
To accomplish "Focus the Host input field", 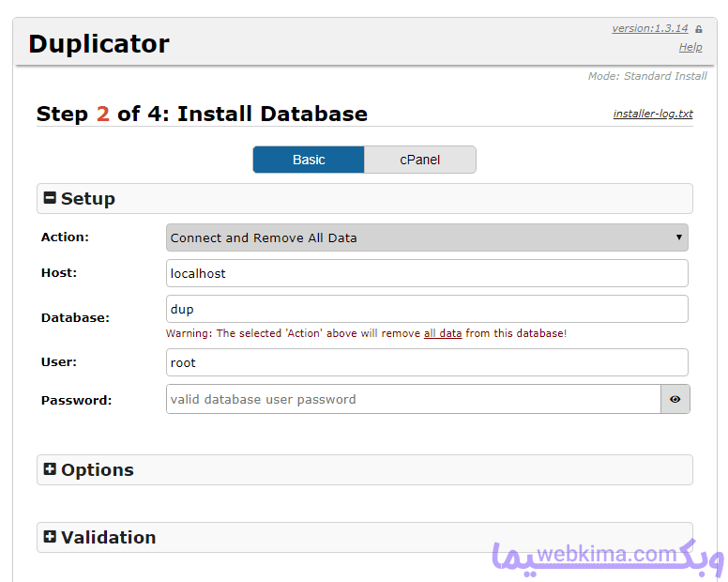I will click(x=427, y=273).
